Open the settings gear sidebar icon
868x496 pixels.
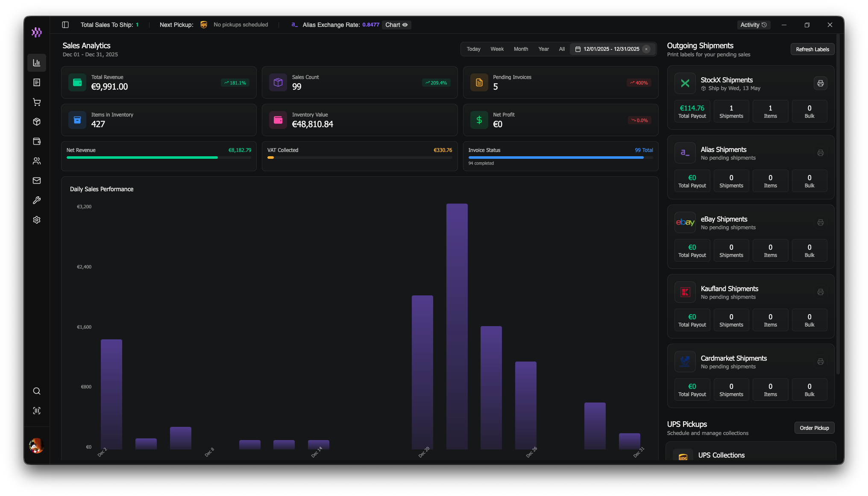click(x=37, y=220)
